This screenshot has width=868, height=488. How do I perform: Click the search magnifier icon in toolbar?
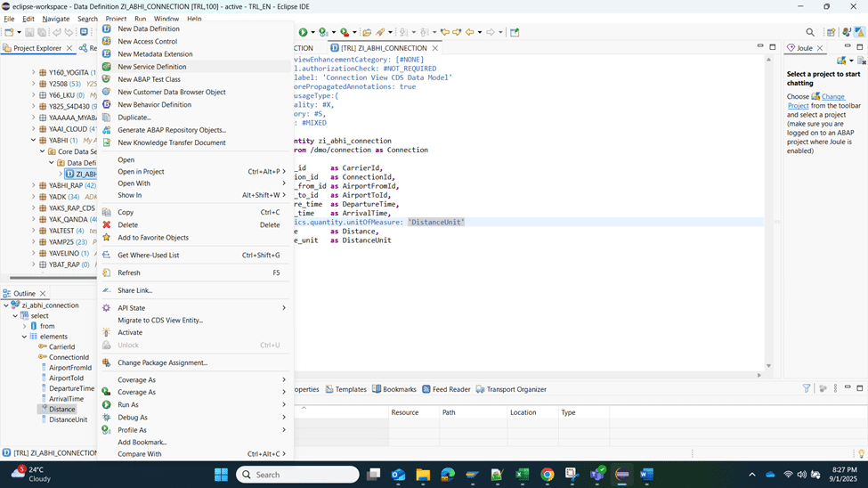coord(810,32)
